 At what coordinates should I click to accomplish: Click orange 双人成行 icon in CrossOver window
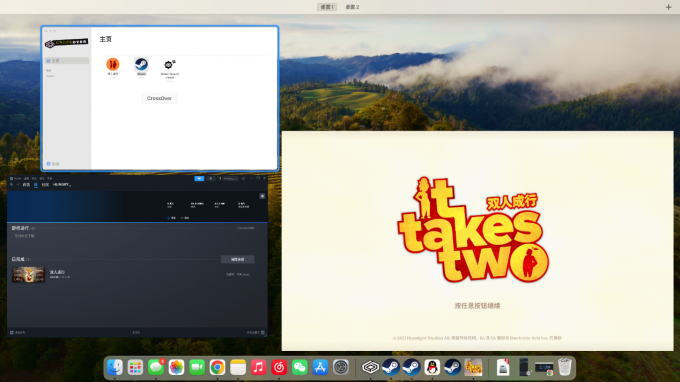tap(113, 65)
